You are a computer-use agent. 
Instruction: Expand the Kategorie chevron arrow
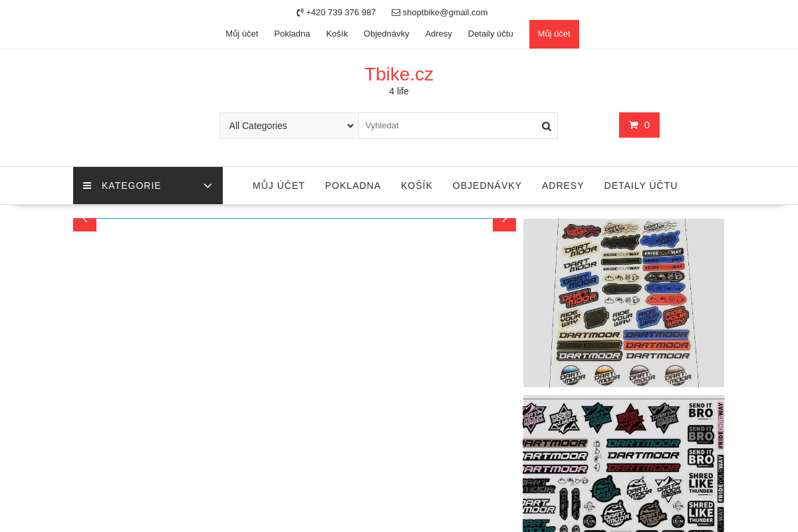[207, 186]
